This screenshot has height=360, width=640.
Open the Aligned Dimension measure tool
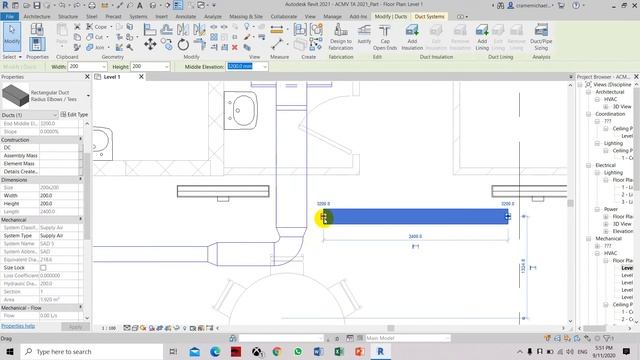tap(277, 29)
